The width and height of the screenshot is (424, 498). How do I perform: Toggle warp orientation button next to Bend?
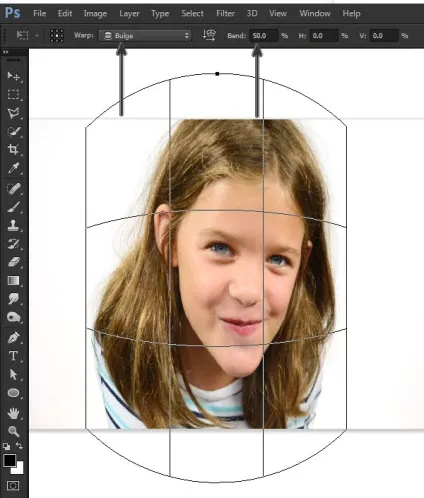pos(209,35)
